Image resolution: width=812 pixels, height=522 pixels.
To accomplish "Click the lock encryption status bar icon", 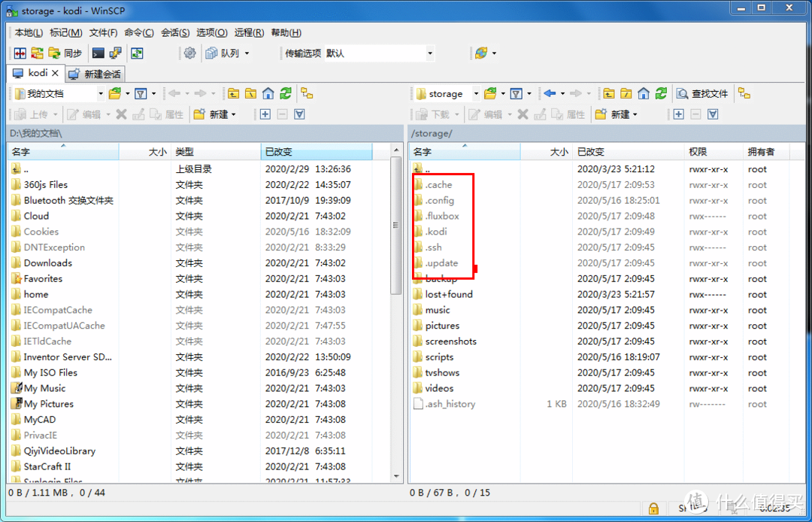I will click(x=653, y=508).
